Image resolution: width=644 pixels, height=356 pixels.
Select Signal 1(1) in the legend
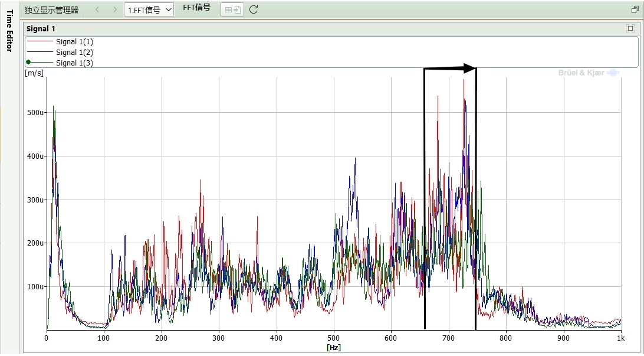pos(74,41)
